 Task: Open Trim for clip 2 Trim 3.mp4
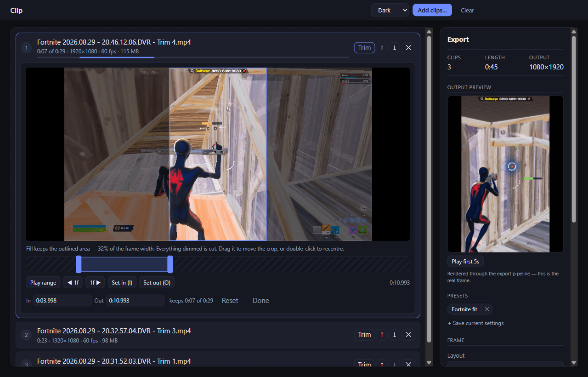pyautogui.click(x=364, y=335)
